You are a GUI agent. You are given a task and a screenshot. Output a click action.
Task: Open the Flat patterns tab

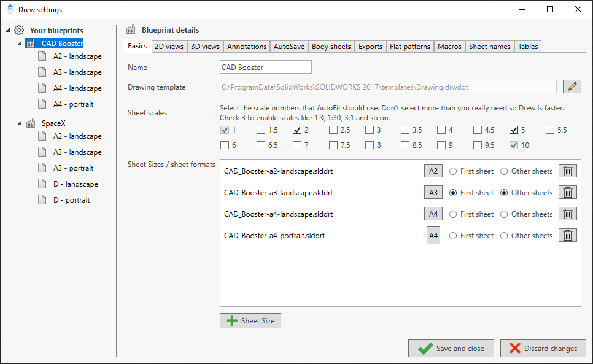point(409,47)
